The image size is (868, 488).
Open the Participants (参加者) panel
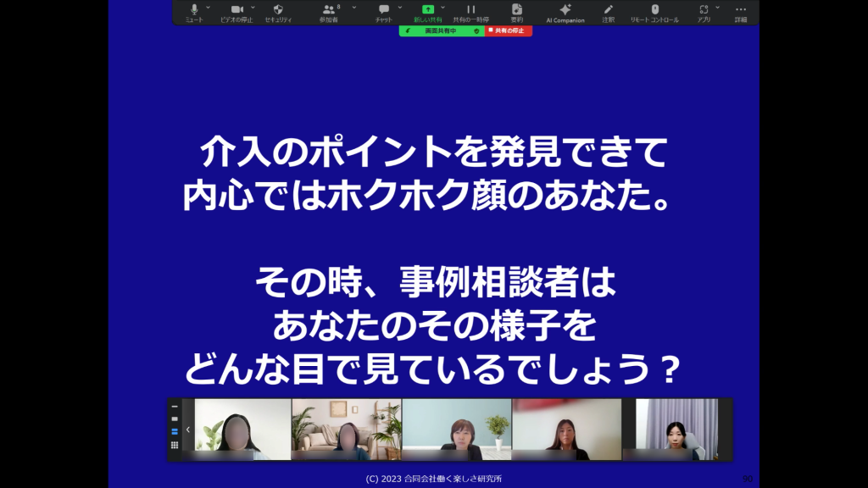[x=328, y=10]
